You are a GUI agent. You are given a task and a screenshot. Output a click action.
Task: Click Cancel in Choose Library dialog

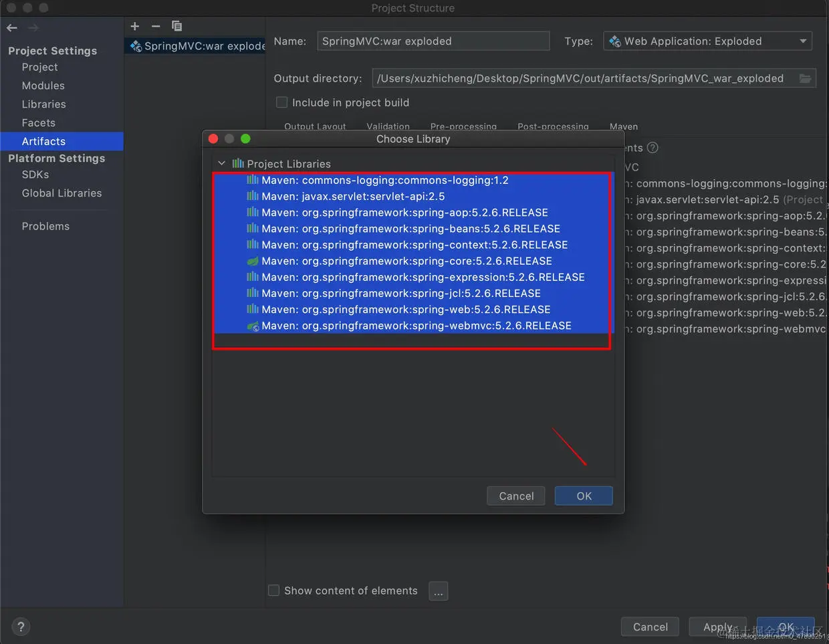(516, 496)
